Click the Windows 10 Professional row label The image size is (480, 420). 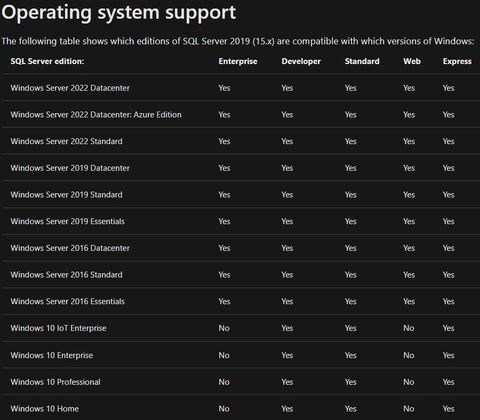tap(55, 382)
